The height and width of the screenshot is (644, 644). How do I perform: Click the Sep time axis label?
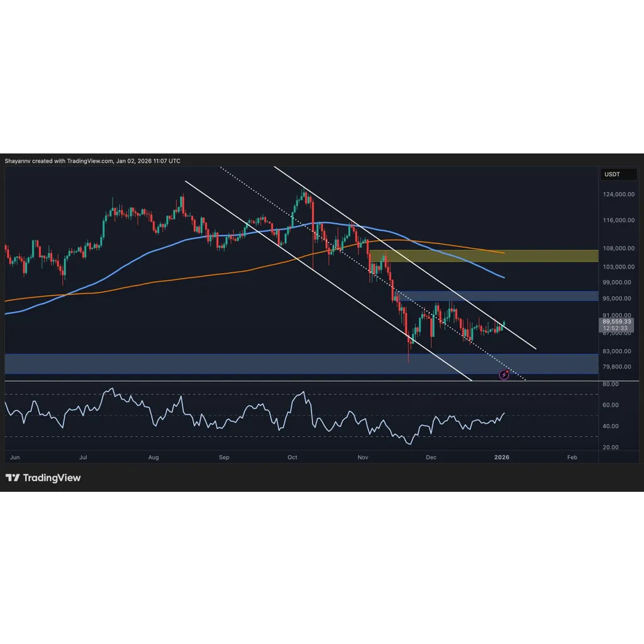click(x=225, y=457)
